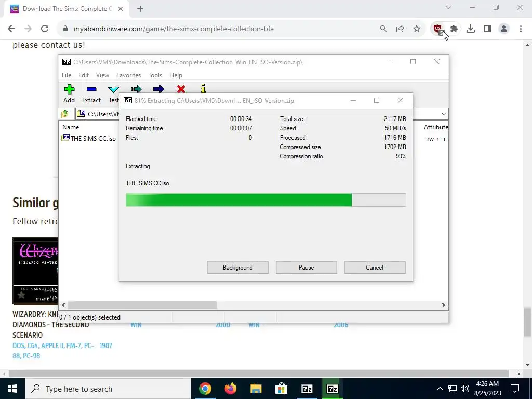
Task: Cancel the extraction
Action: [375, 268]
